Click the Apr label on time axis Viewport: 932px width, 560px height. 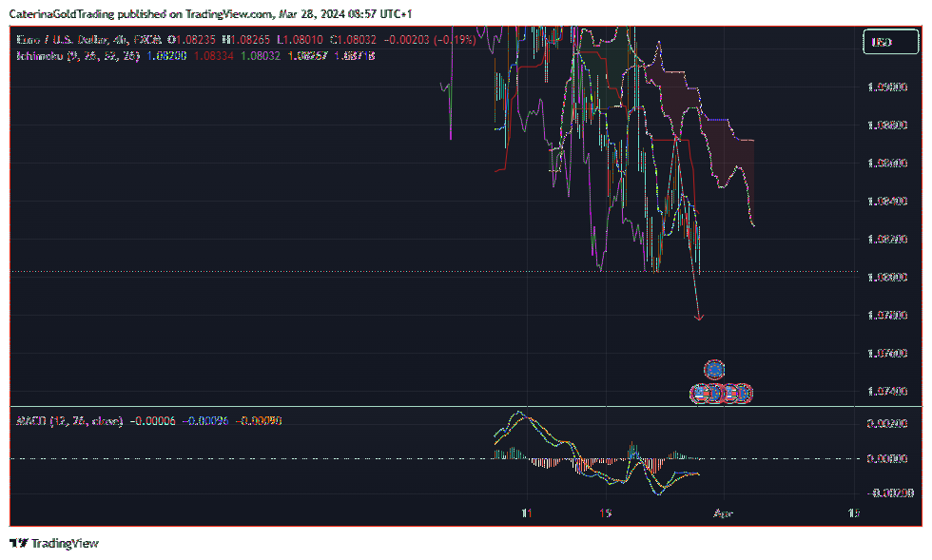pos(723,513)
